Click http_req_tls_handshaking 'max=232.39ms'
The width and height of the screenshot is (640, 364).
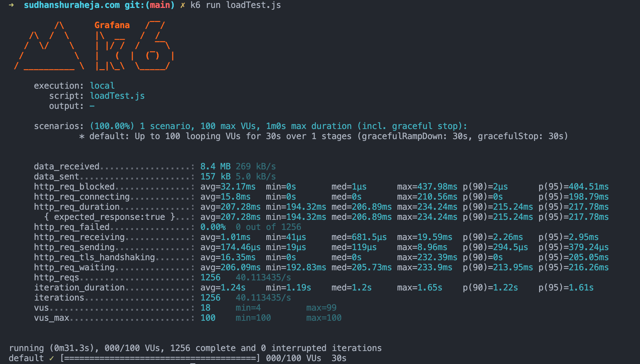(x=427, y=257)
